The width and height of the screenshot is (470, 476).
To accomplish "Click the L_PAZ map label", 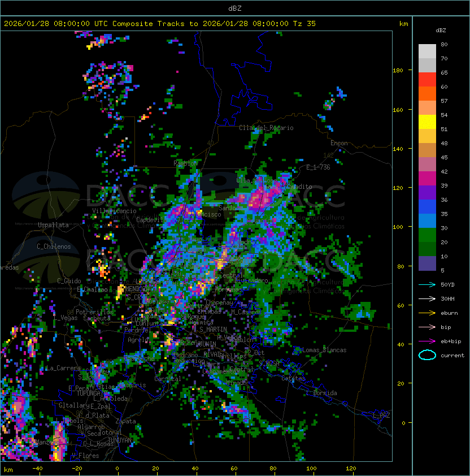I will [381, 416].
